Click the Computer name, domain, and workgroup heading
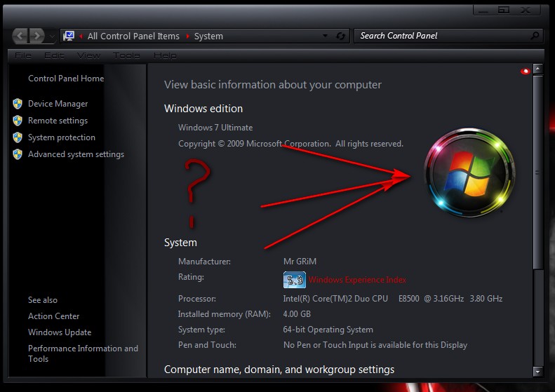 coord(279,370)
